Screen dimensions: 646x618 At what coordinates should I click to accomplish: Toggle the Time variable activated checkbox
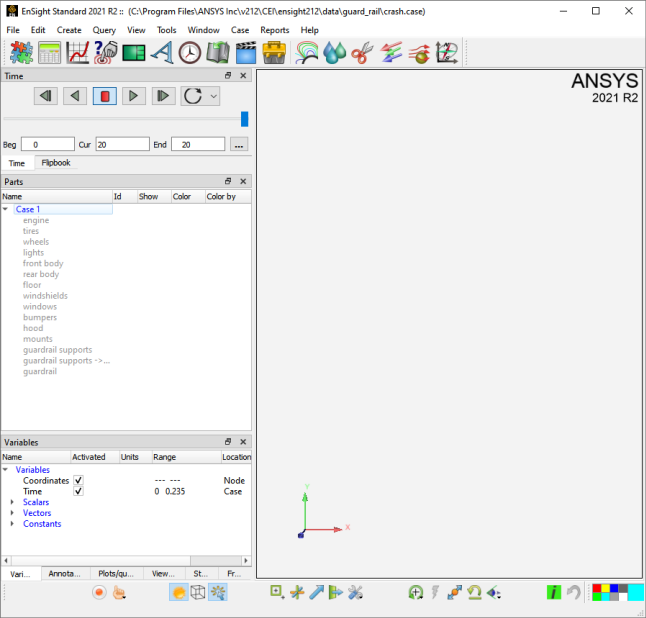coord(78,491)
